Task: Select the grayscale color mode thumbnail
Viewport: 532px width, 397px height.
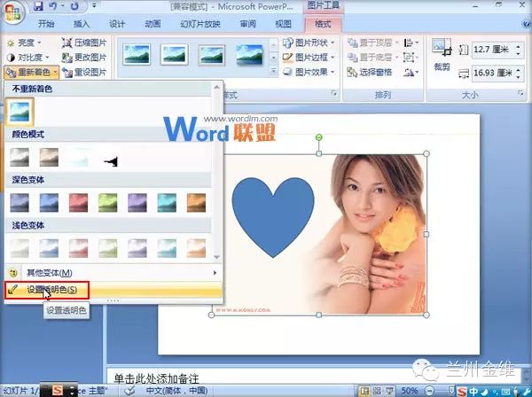Action: coord(20,158)
